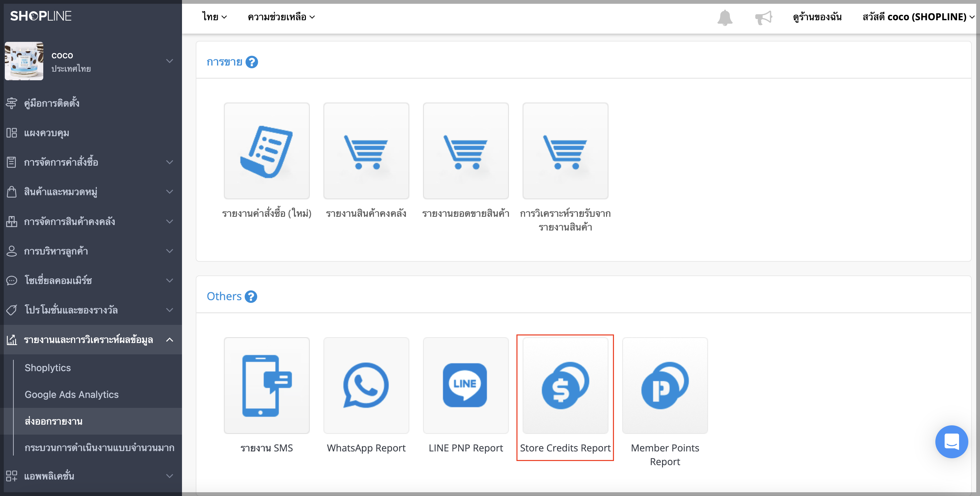
Task: Open the Member Points Report icon
Action: pyautogui.click(x=665, y=386)
